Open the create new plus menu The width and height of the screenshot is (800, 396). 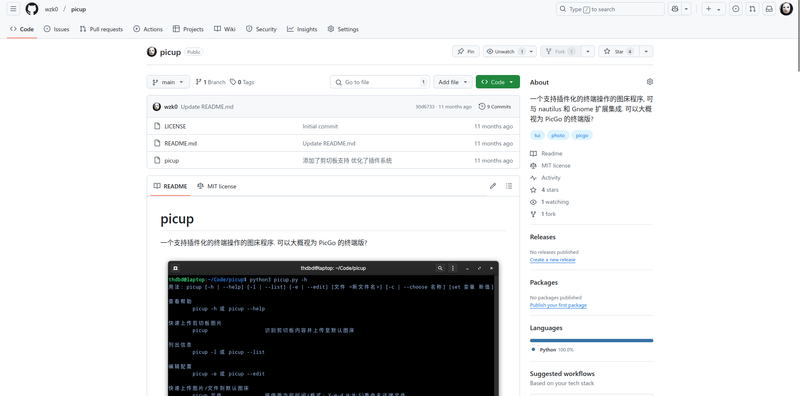[713, 9]
